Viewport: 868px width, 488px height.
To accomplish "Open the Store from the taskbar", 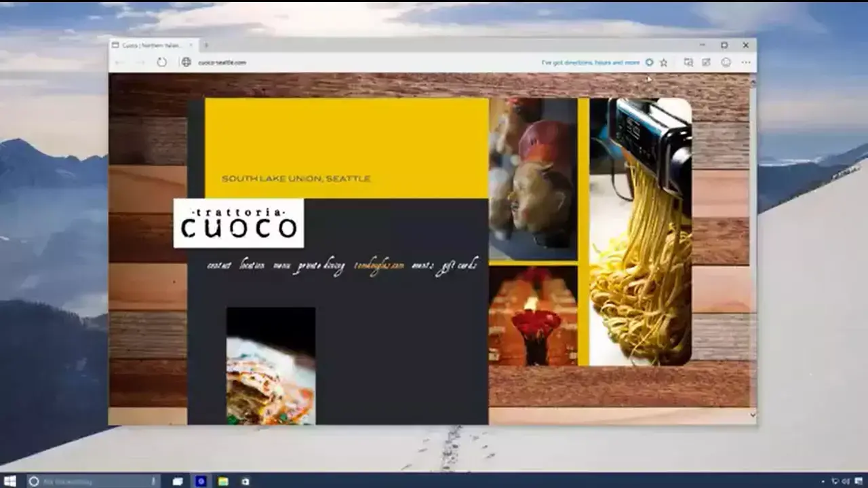I will tap(245, 481).
